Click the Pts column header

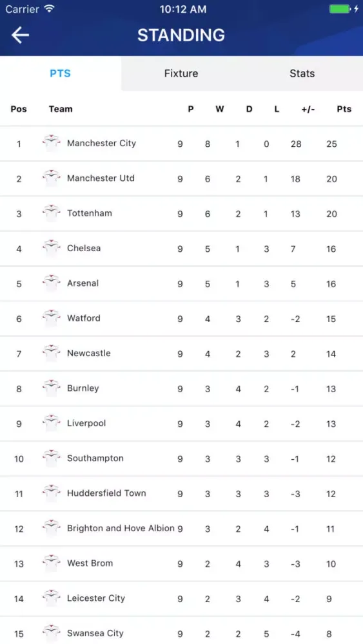click(344, 109)
